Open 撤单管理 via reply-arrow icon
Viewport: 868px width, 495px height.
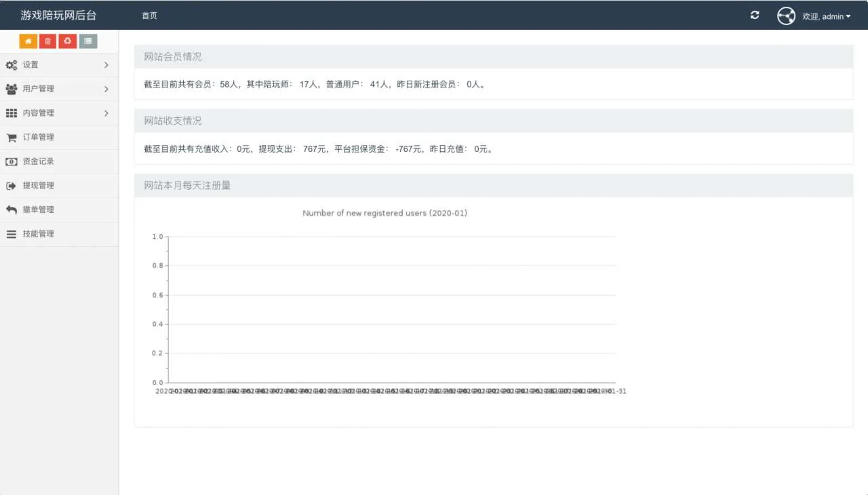(x=12, y=210)
